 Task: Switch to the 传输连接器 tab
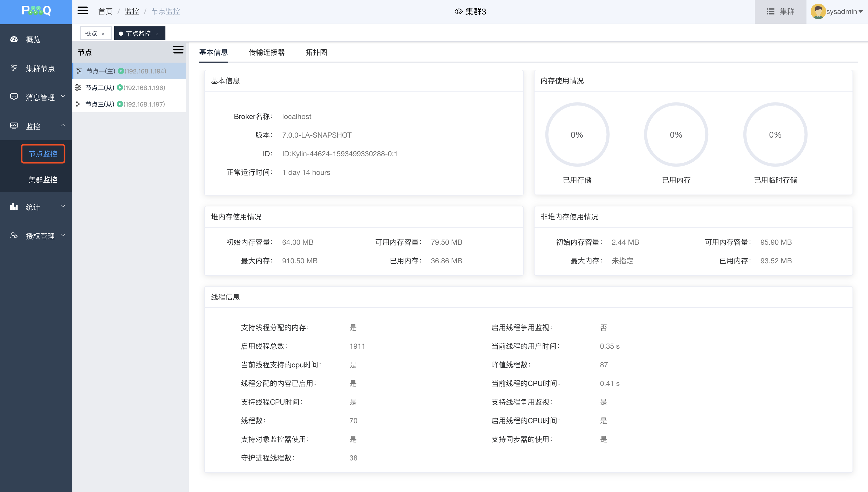pos(267,52)
